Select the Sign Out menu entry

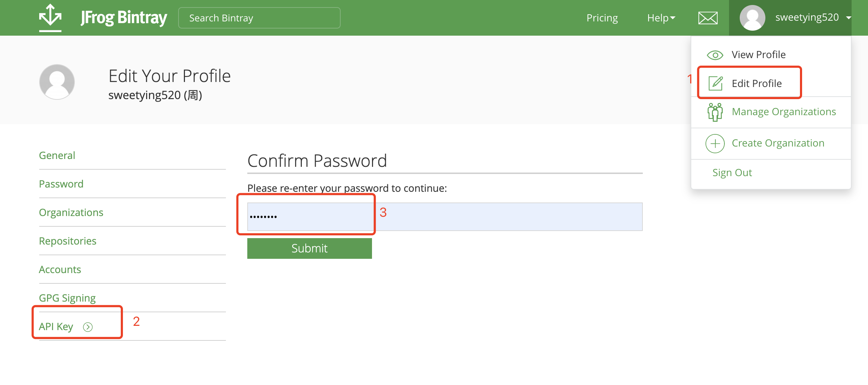point(732,173)
